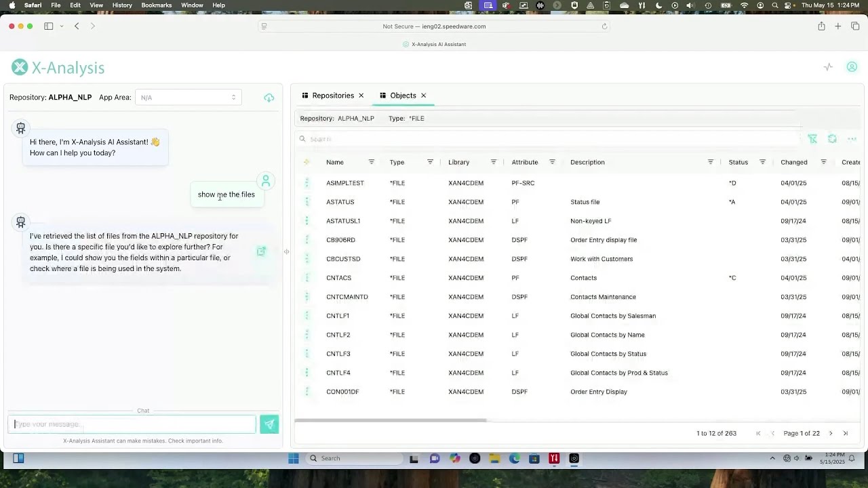Open the History menu in the menu bar
The image size is (868, 488).
122,5
